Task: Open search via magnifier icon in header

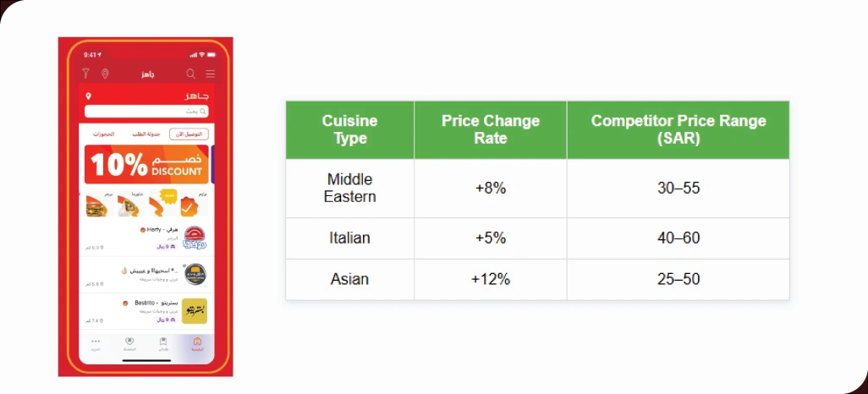Action: (x=190, y=74)
